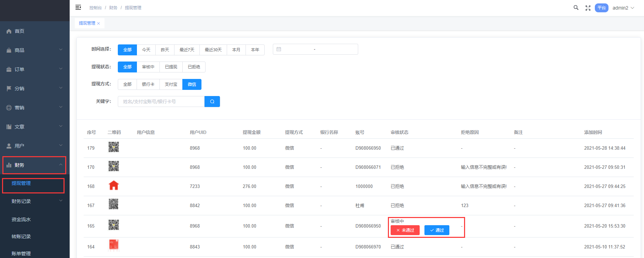
Task: Open red house image in row 168
Action: [114, 185]
